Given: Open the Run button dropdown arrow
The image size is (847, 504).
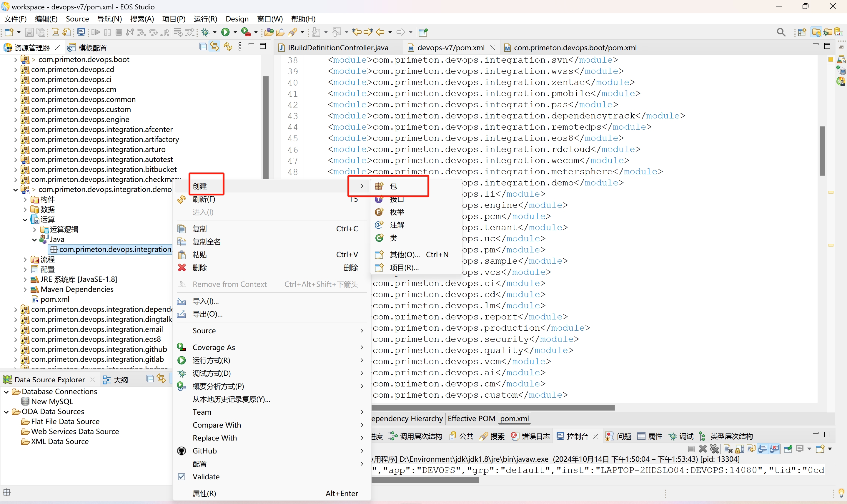Looking at the screenshot, I should (235, 32).
